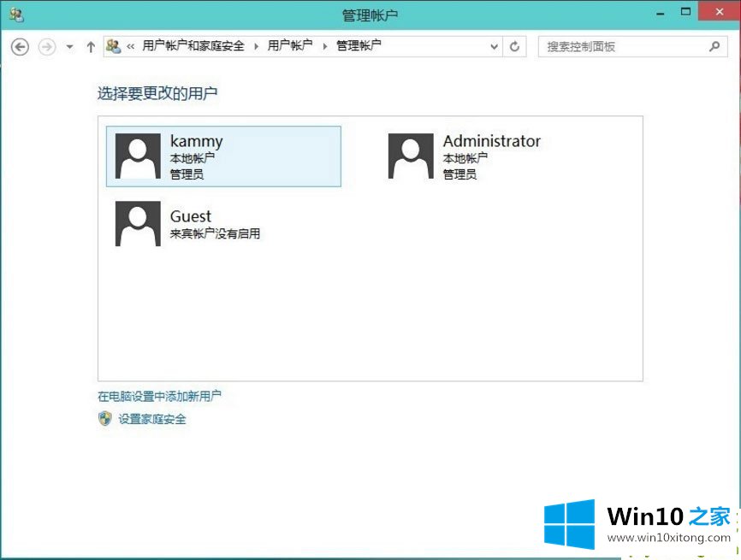Open the kammy user account

tap(223, 156)
